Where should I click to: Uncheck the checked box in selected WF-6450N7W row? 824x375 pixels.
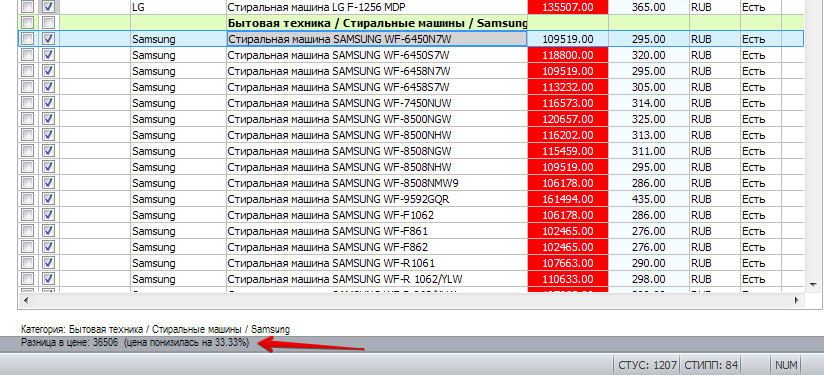click(x=48, y=38)
